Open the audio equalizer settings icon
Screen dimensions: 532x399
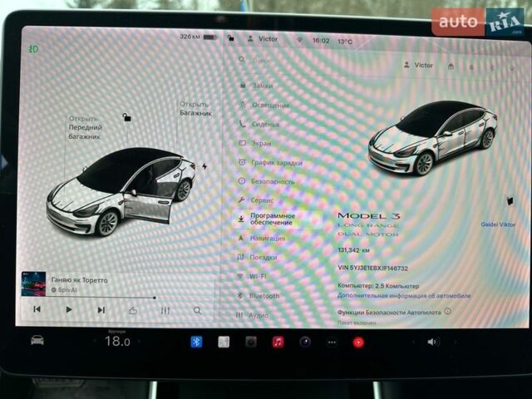pos(165,310)
